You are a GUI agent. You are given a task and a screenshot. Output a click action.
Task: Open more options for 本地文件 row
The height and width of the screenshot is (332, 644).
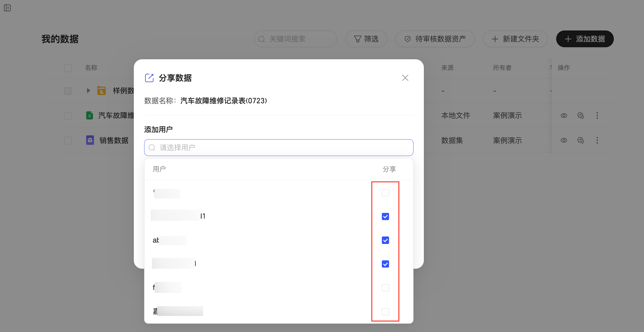pos(597,115)
